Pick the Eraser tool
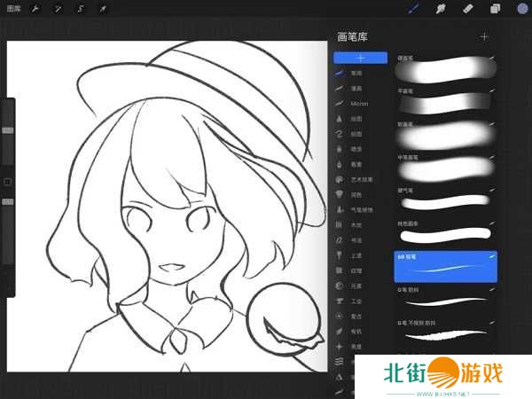532x399 pixels. (x=468, y=8)
